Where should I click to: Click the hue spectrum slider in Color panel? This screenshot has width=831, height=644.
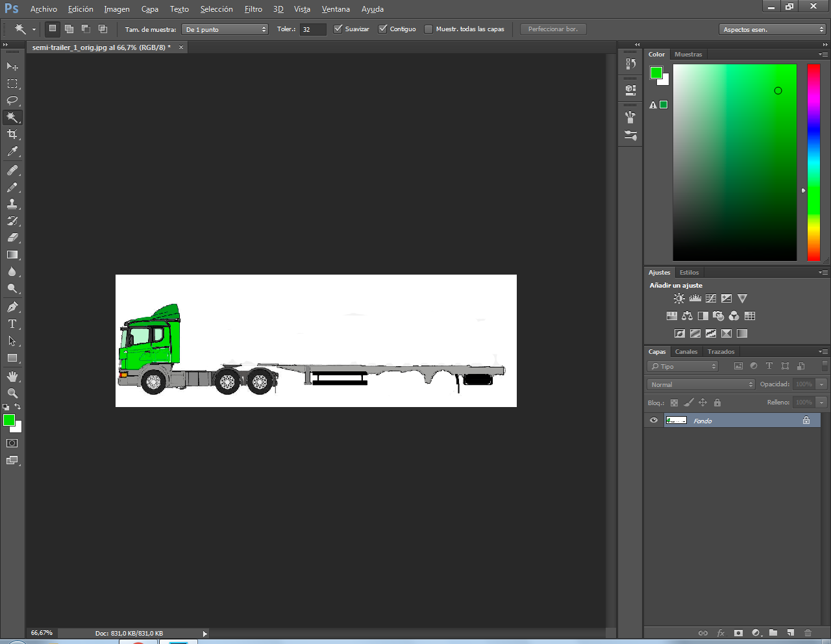pos(813,162)
